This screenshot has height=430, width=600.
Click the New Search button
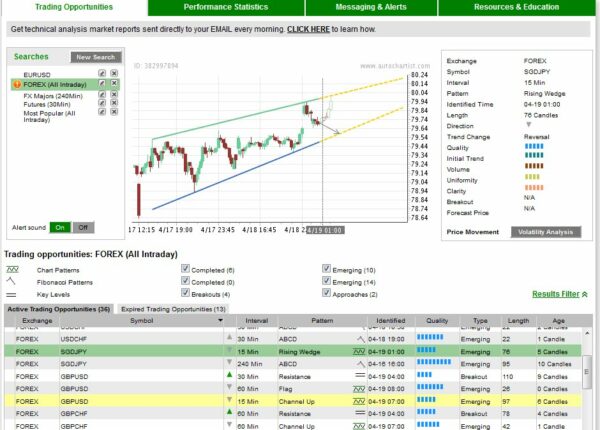[x=96, y=57]
